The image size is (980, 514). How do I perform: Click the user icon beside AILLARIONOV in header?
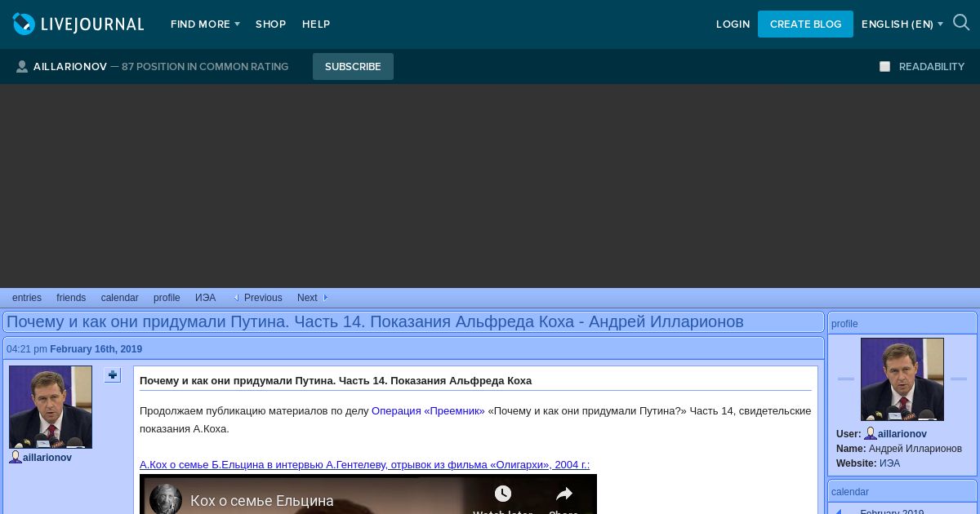[x=22, y=67]
